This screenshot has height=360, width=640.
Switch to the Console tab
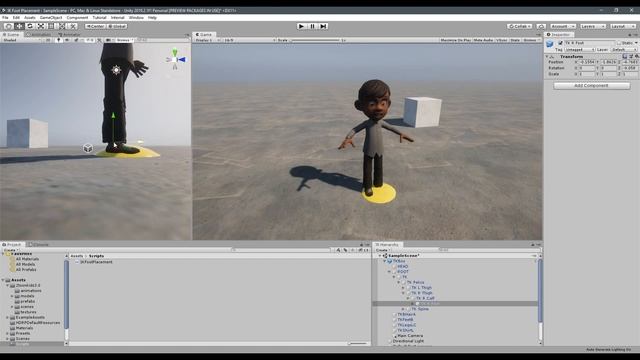[x=40, y=244]
